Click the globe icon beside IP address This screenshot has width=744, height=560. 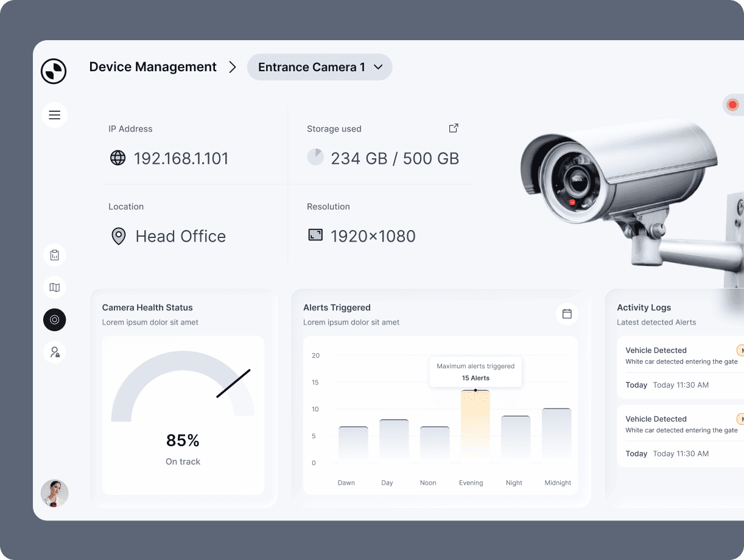point(118,158)
